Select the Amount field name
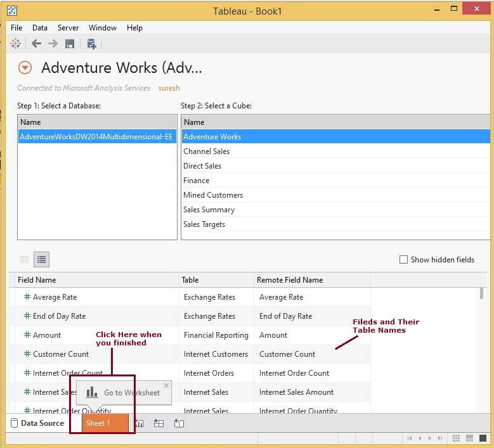Image resolution: width=494 pixels, height=448 pixels. pyautogui.click(x=47, y=335)
